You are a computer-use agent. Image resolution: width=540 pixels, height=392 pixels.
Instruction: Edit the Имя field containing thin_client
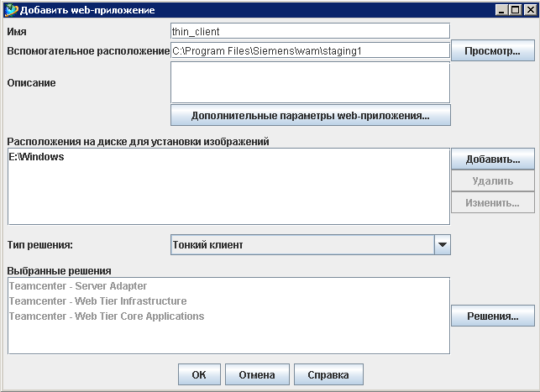[310, 31]
